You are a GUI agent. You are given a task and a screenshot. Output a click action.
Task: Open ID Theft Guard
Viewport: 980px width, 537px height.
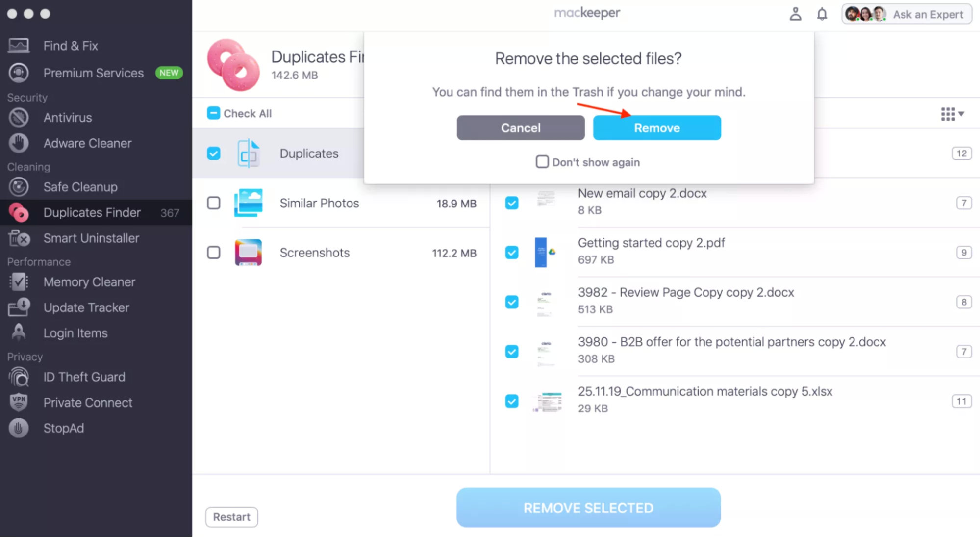click(x=84, y=377)
